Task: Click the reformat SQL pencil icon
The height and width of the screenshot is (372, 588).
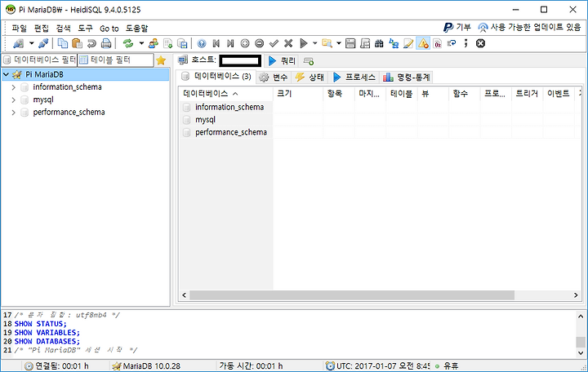Action: pyautogui.click(x=408, y=43)
